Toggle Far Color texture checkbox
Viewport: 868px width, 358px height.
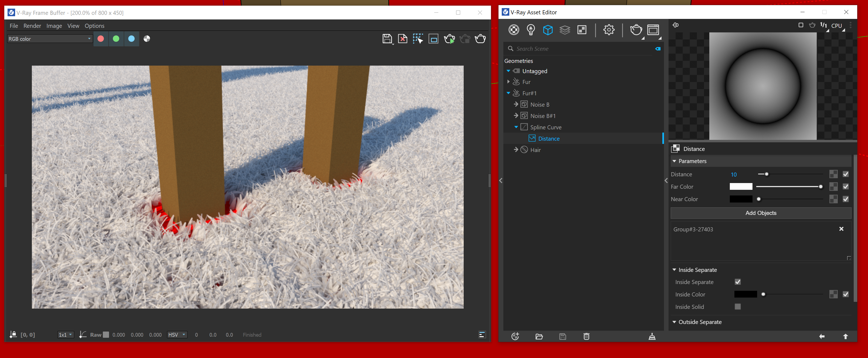click(846, 186)
